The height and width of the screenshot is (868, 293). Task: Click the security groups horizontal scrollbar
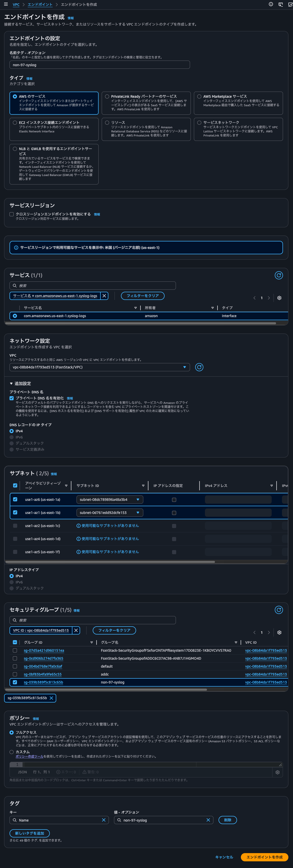(x=106, y=689)
